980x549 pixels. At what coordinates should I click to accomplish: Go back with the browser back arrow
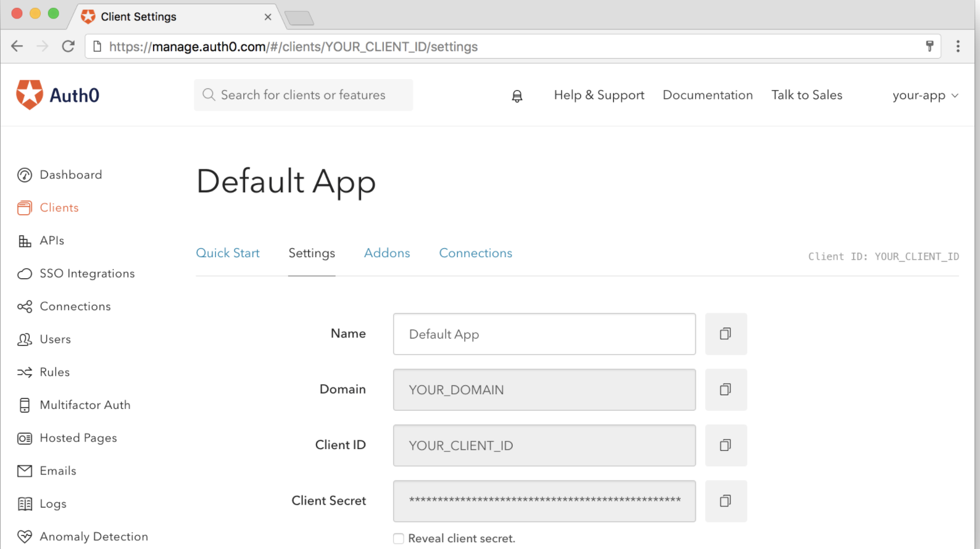(17, 46)
